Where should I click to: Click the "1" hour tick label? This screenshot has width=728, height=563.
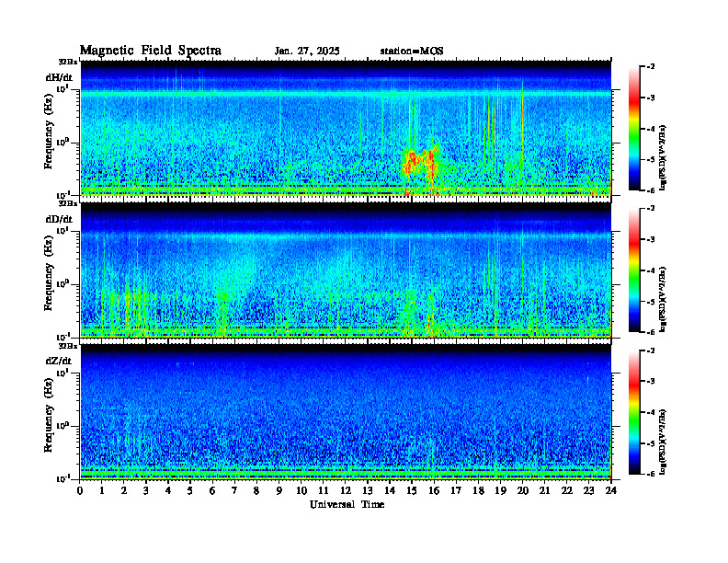click(102, 491)
